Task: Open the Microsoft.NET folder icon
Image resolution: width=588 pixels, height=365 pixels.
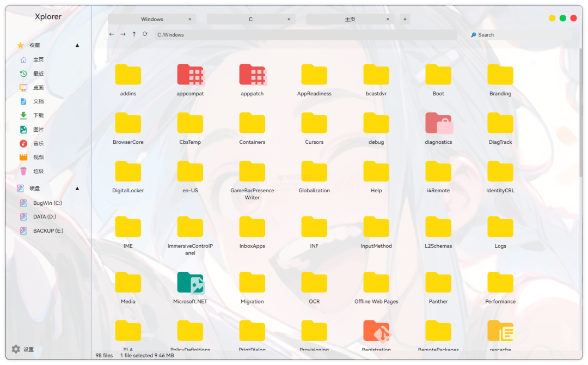Action: click(x=190, y=283)
